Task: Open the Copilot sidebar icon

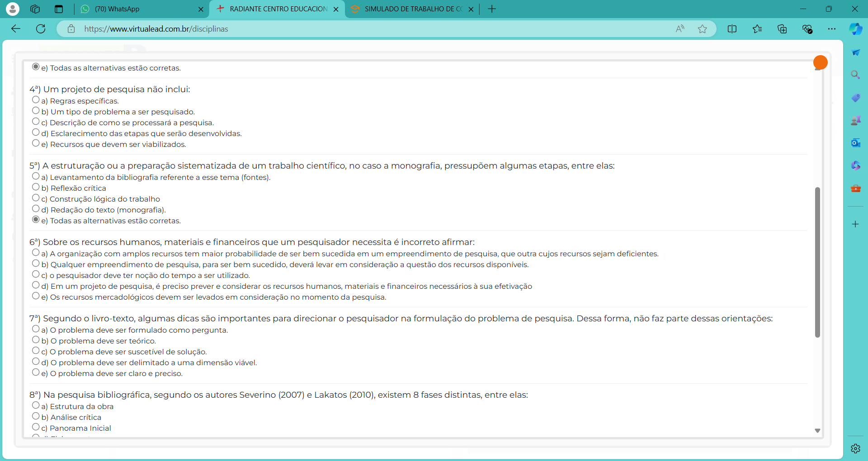Action: click(x=855, y=29)
